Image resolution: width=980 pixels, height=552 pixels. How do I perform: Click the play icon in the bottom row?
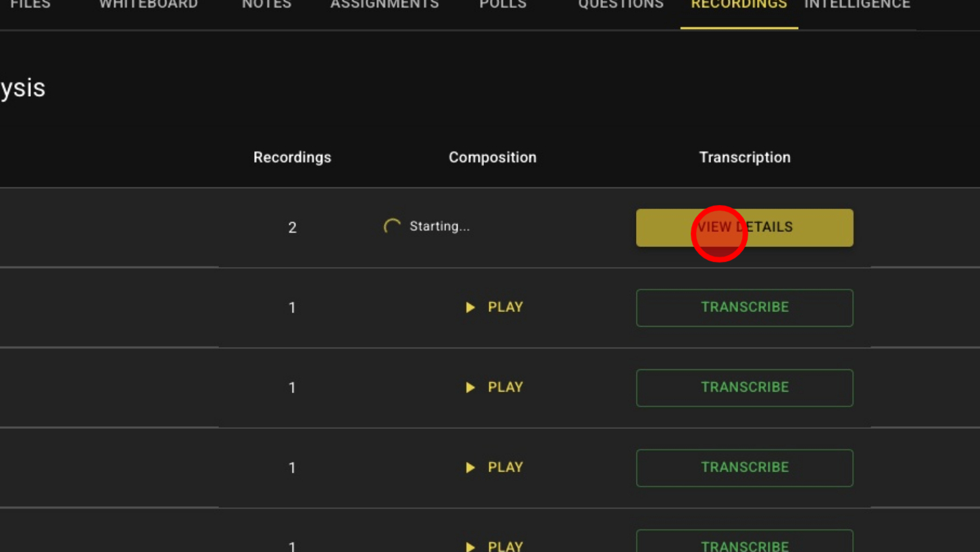click(470, 546)
